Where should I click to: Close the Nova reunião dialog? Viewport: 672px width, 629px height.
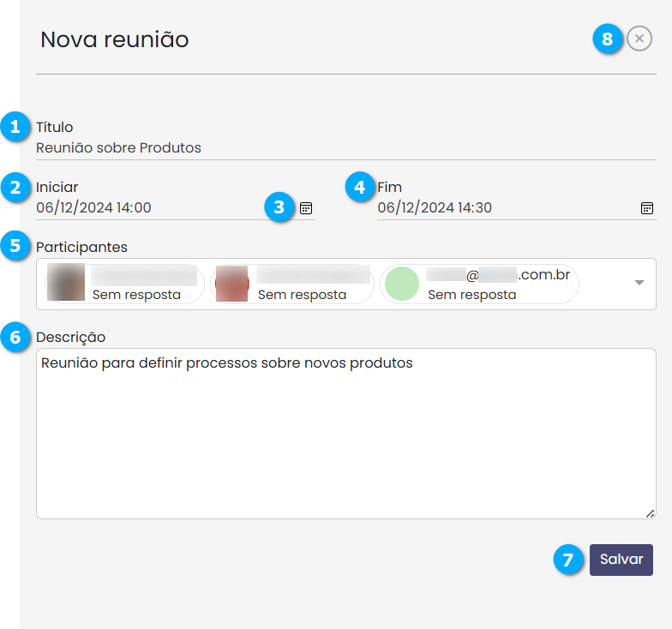pos(639,39)
